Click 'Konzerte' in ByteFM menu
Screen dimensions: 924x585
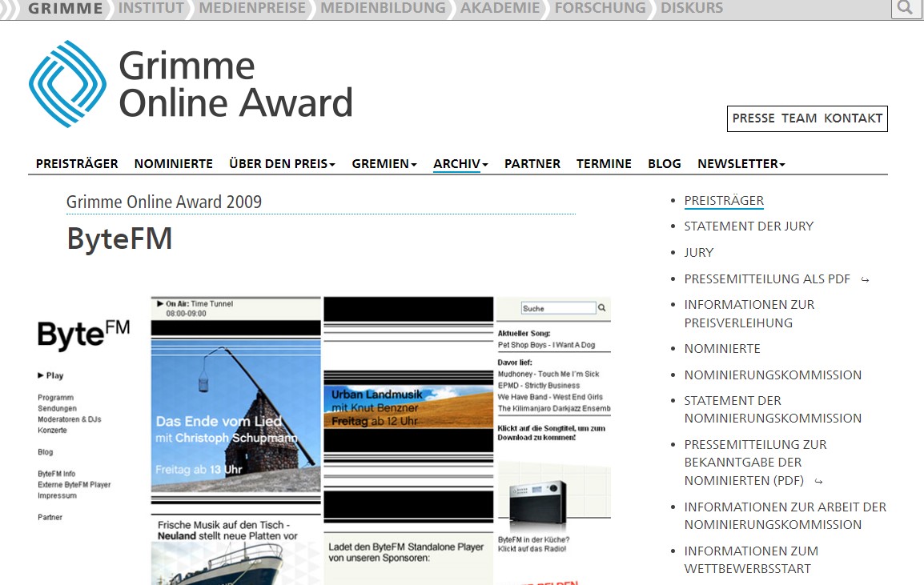(53, 430)
